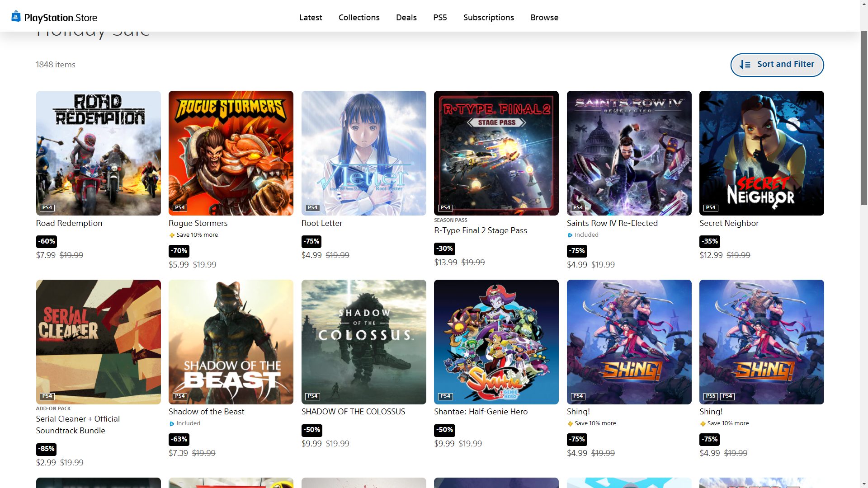
Task: Click the PlayStation Store logo icon
Action: [x=16, y=17]
